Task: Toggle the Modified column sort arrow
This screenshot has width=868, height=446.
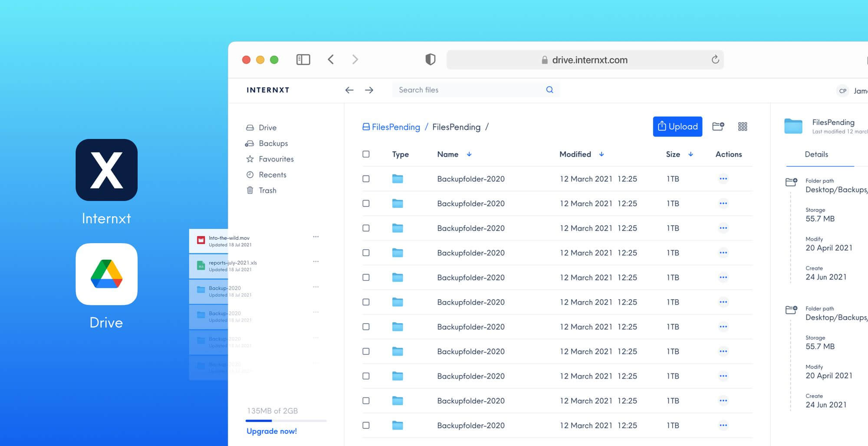Action: (602, 154)
